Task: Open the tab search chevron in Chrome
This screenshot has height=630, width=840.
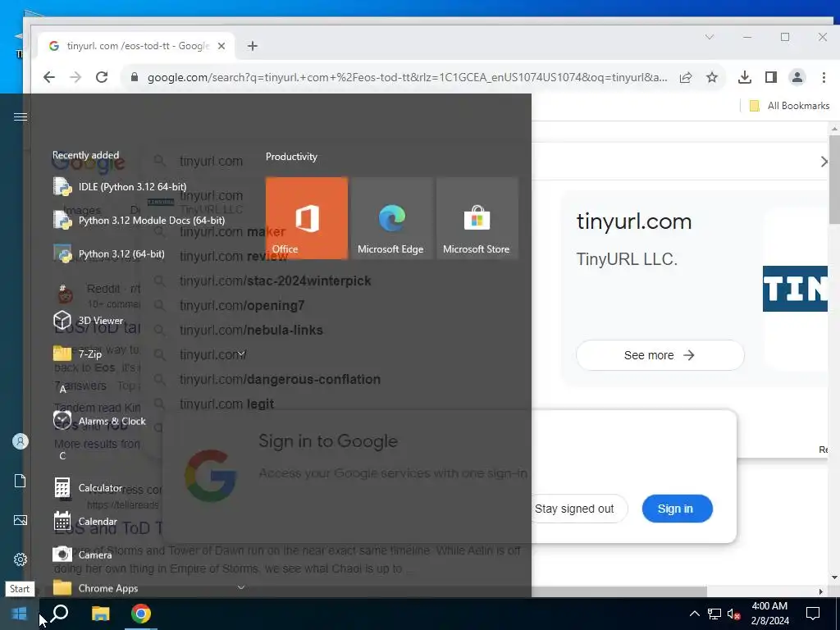Action: click(710, 37)
